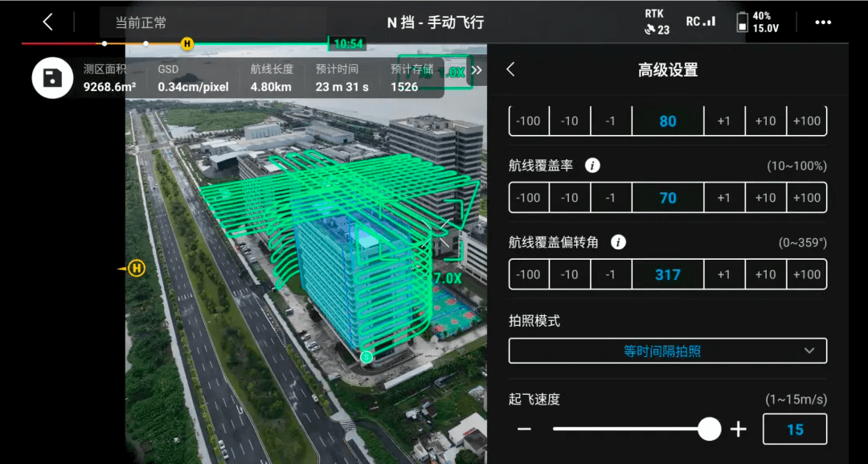Save the route with the floppy disk icon
868x464 pixels.
52,77
